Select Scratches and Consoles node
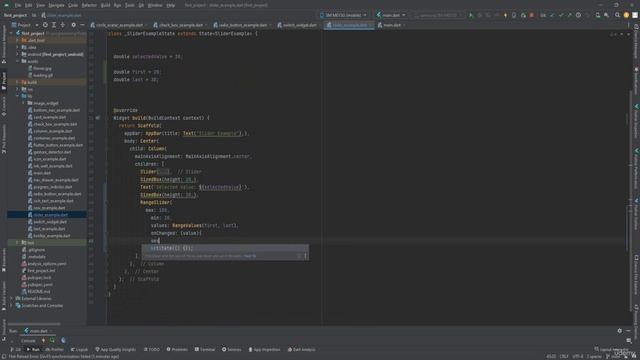 pyautogui.click(x=42, y=305)
